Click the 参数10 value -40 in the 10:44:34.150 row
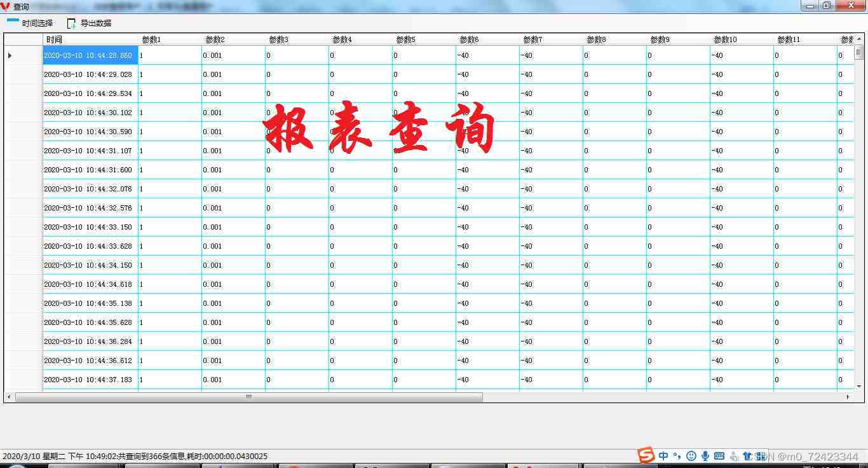The height and width of the screenshot is (468, 868). click(742, 265)
